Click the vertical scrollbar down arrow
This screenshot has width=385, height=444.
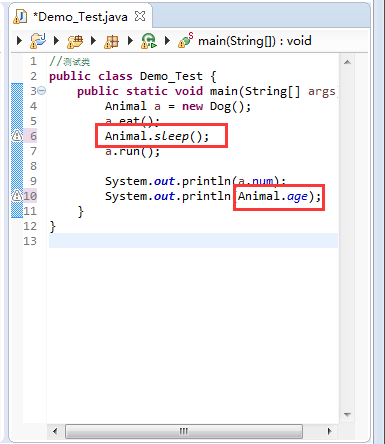click(347, 415)
